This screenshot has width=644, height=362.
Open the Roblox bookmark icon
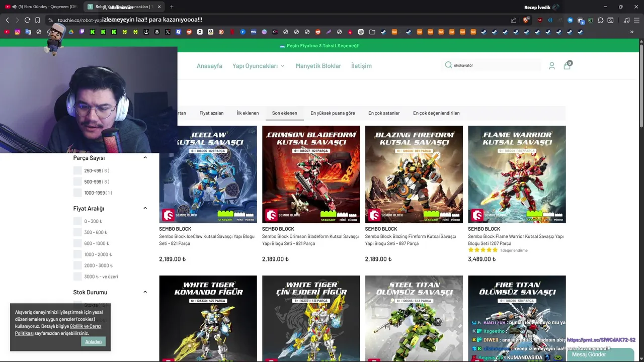(178, 32)
